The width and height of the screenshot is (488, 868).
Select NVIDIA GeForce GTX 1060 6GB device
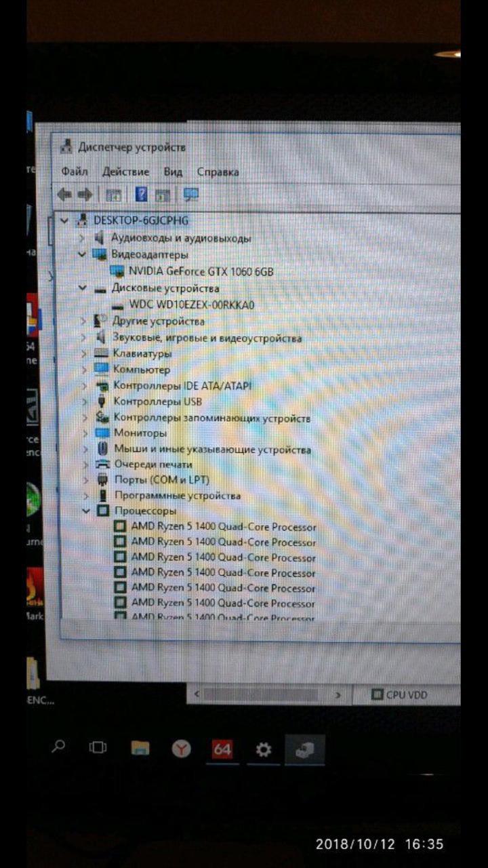(x=201, y=271)
